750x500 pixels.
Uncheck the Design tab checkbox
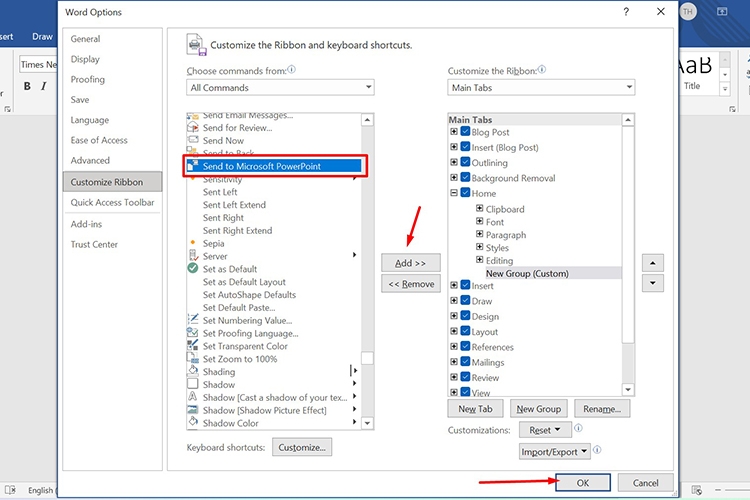tap(465, 315)
